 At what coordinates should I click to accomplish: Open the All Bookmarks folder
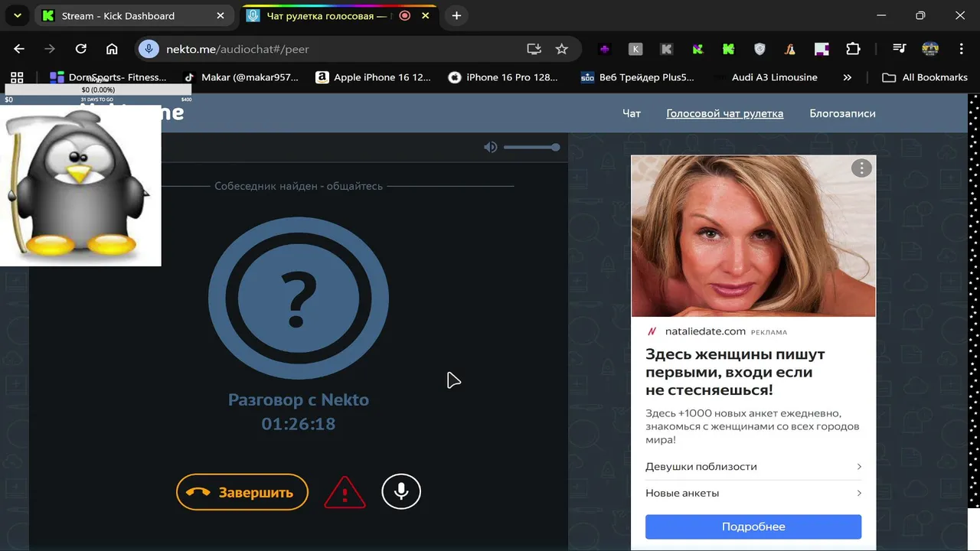pos(925,77)
